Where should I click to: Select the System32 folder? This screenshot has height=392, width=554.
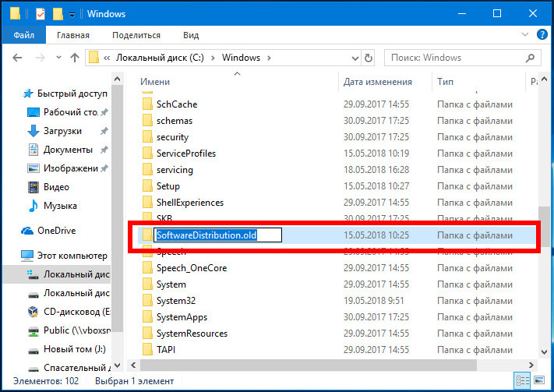click(176, 301)
